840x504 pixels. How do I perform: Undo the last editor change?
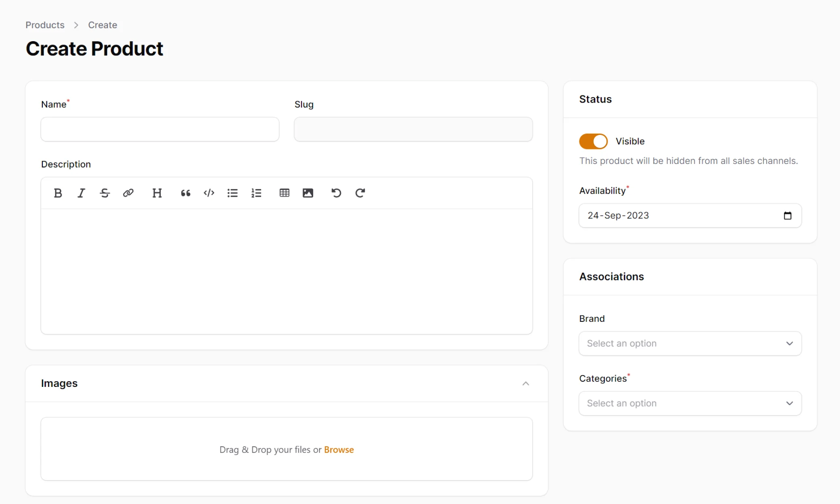pos(336,193)
